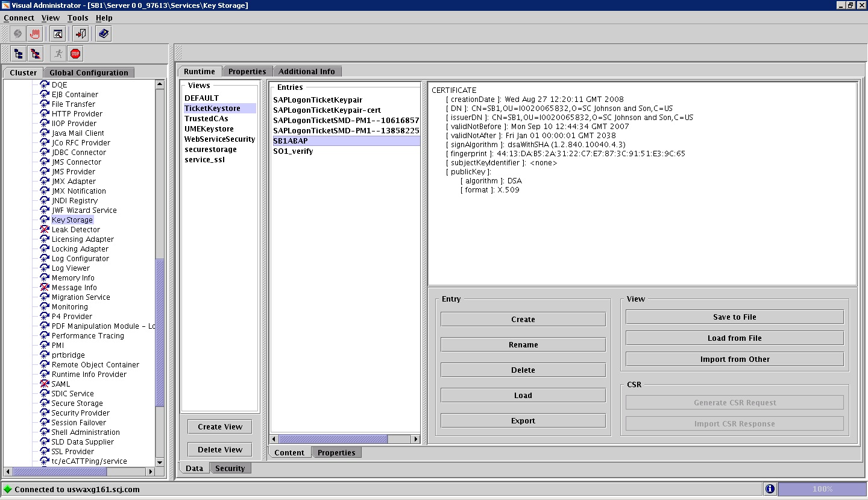The image size is (868, 500).
Task: Click the exit door logout icon
Action: 79,34
